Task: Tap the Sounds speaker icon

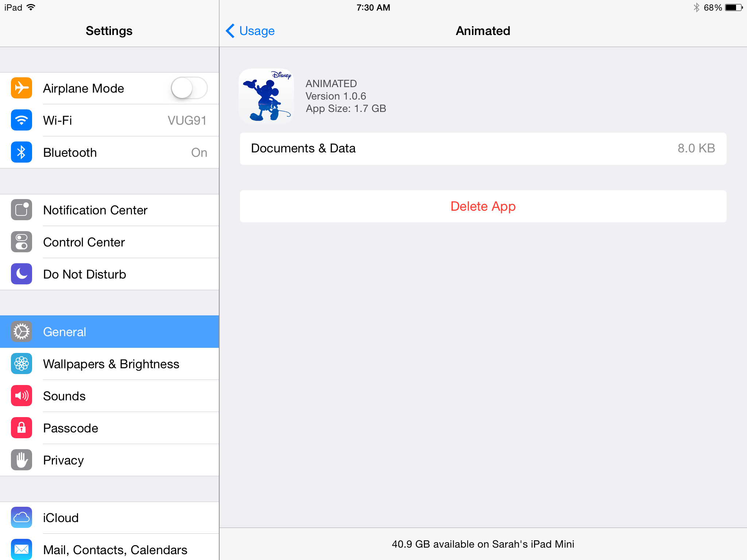Action: pyautogui.click(x=22, y=396)
